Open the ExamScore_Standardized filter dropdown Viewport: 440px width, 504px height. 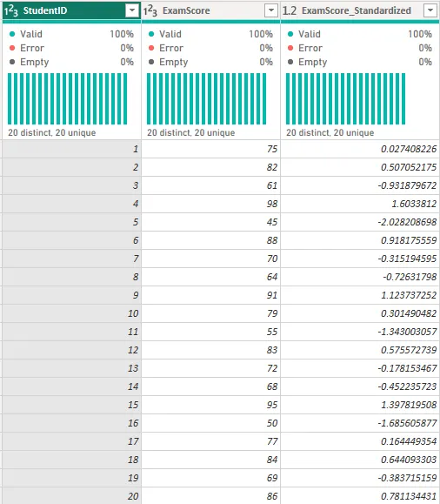[430, 10]
